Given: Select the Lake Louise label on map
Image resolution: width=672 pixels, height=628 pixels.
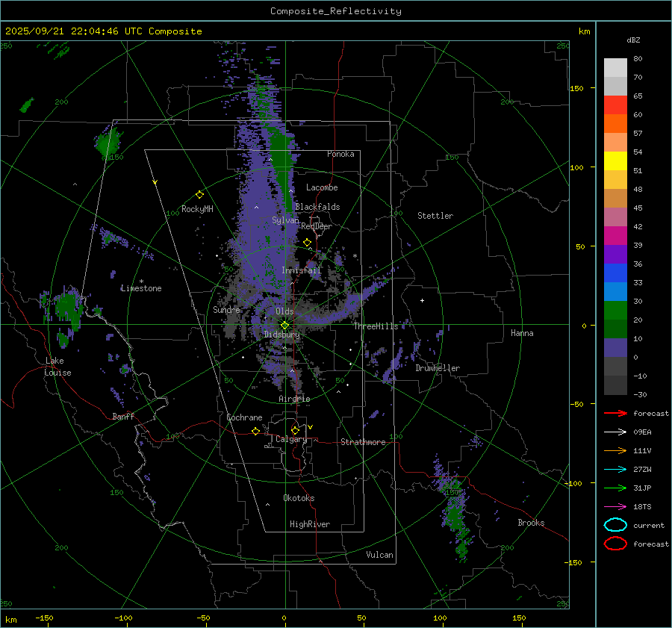Looking at the screenshot, I should click(x=58, y=367).
